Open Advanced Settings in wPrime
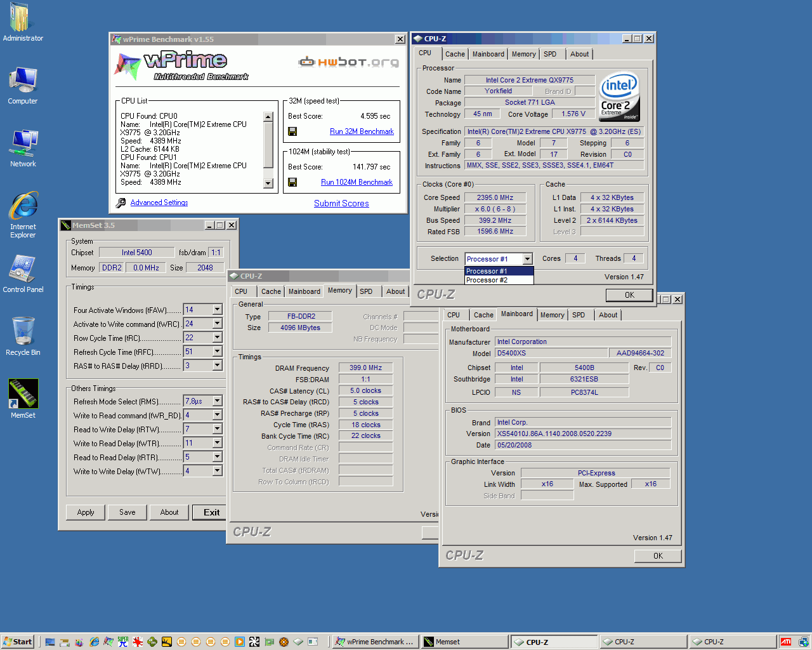Viewport: 812px width, 650px height. pyautogui.click(x=159, y=202)
